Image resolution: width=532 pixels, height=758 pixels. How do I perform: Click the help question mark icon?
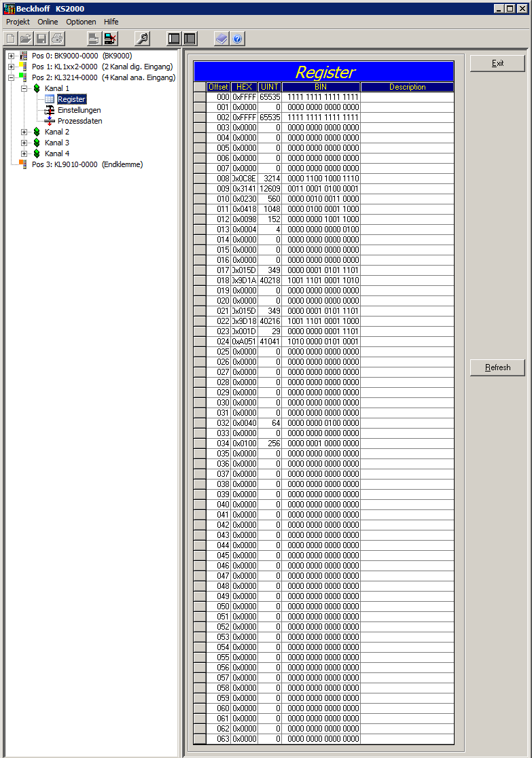[237, 39]
